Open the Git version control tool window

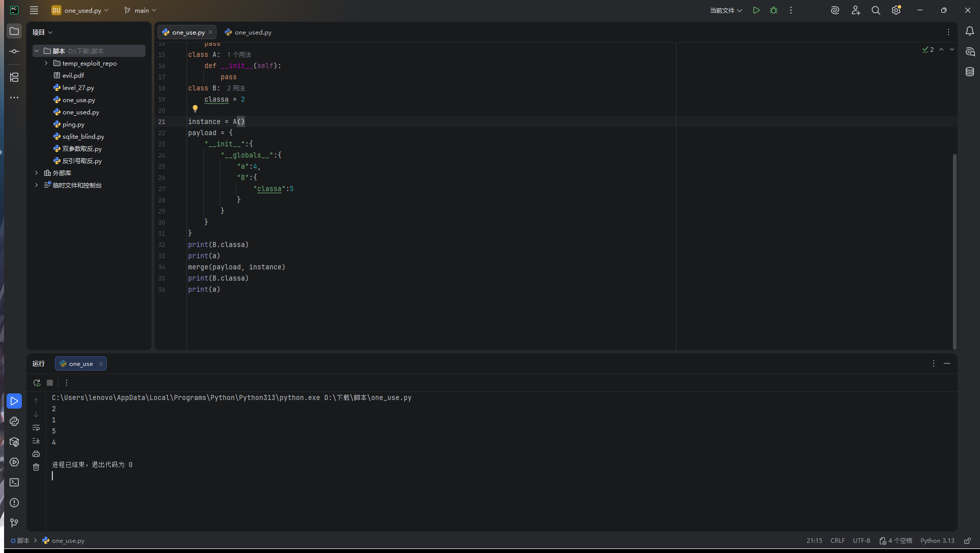point(14,523)
